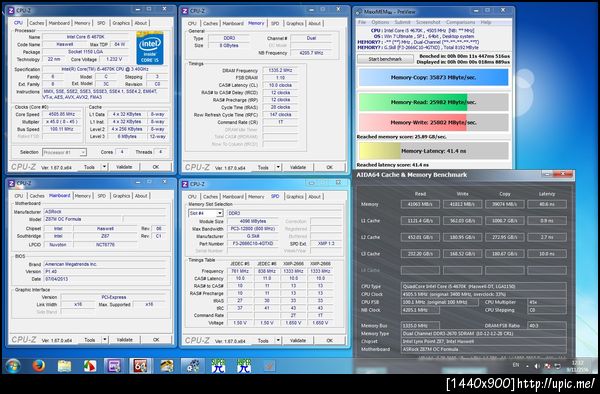Click DRAM Frequency value in Memory window
The width and height of the screenshot is (600, 394).
click(280, 70)
